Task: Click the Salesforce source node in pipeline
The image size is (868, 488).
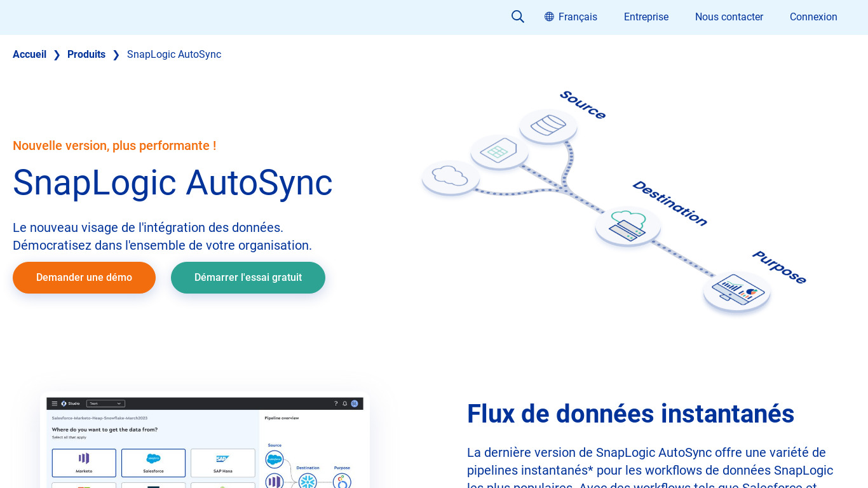Action: tap(275, 459)
